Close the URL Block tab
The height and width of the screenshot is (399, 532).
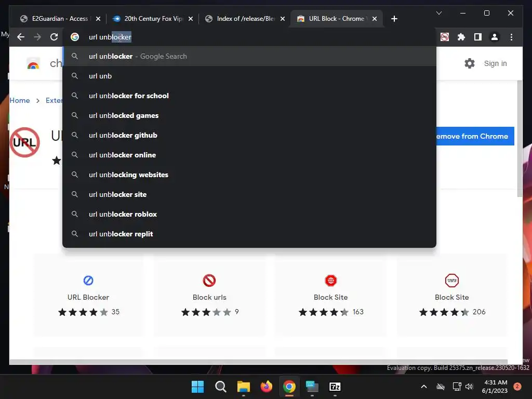click(375, 19)
